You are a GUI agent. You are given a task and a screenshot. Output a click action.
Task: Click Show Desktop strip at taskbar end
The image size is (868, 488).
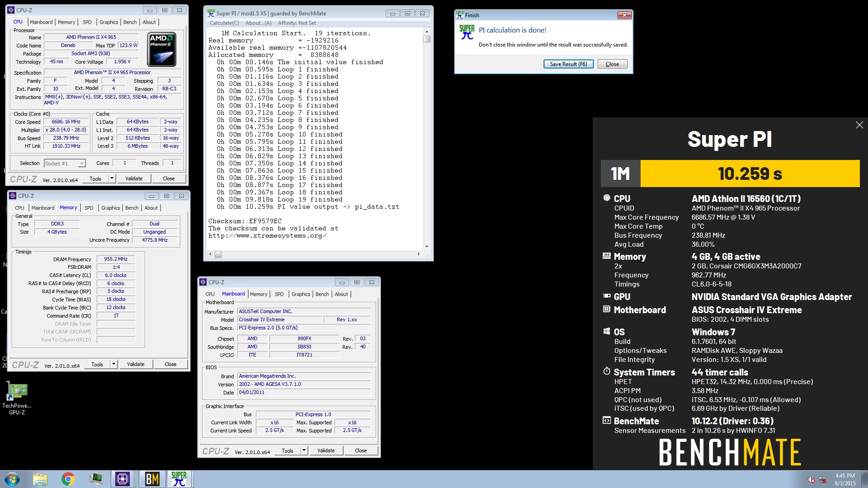(864, 479)
